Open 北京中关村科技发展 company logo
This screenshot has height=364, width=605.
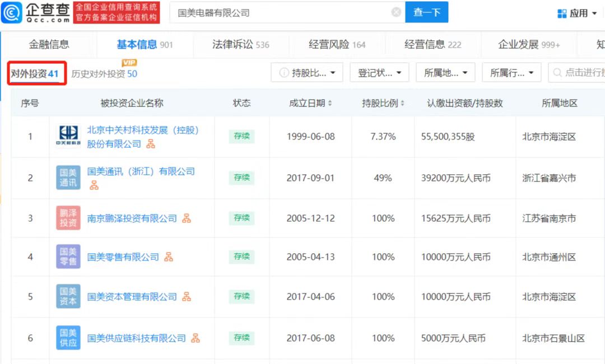[68, 135]
